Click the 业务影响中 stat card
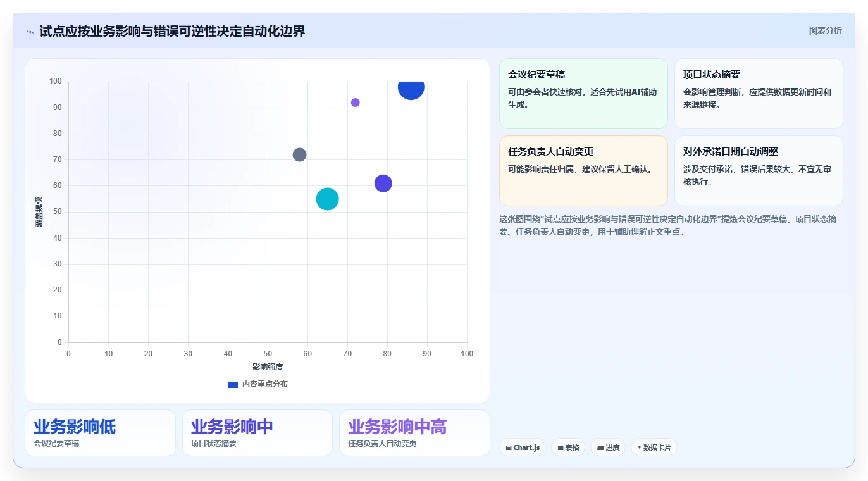The height and width of the screenshot is (481, 868). [257, 433]
